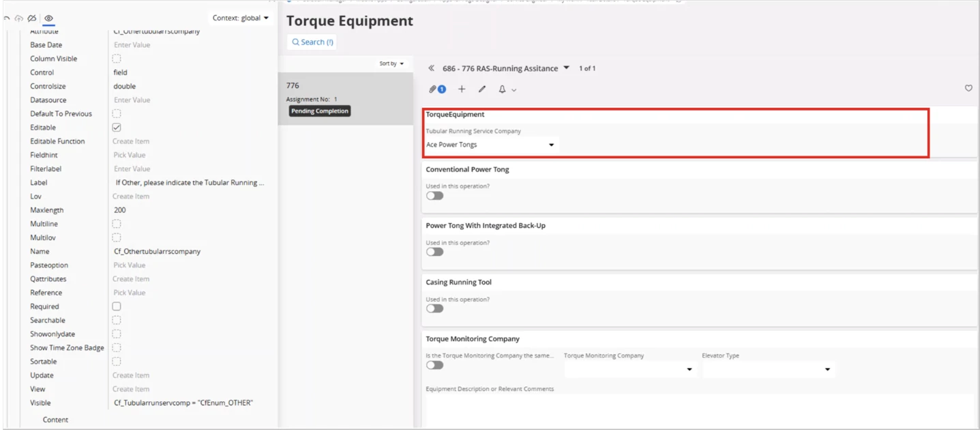Click the Label property value
This screenshot has height=430, width=980.
(x=190, y=182)
